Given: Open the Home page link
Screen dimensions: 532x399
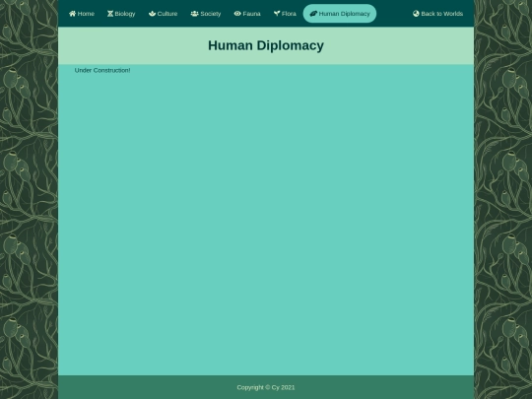Looking at the screenshot, I should (82, 14).
